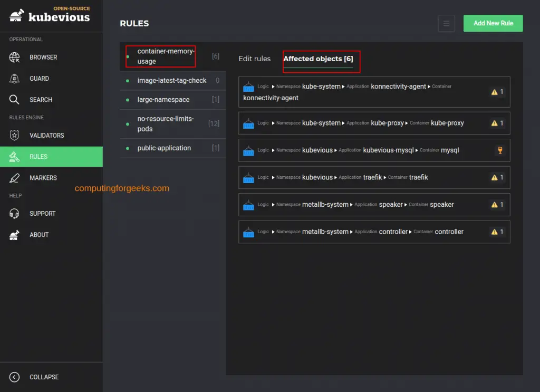The width and height of the screenshot is (540, 392).
Task: Open Browser in the sidebar
Action: [51, 57]
